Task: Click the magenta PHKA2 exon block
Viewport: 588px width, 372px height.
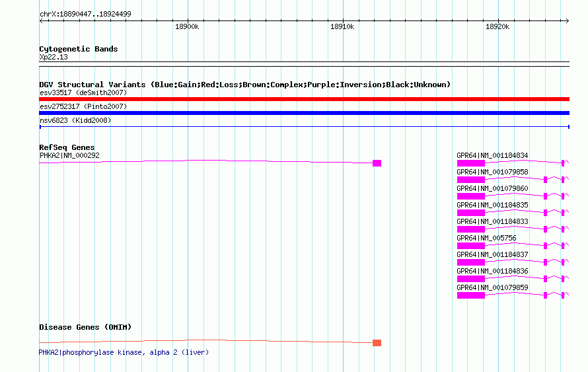Action: click(x=377, y=163)
